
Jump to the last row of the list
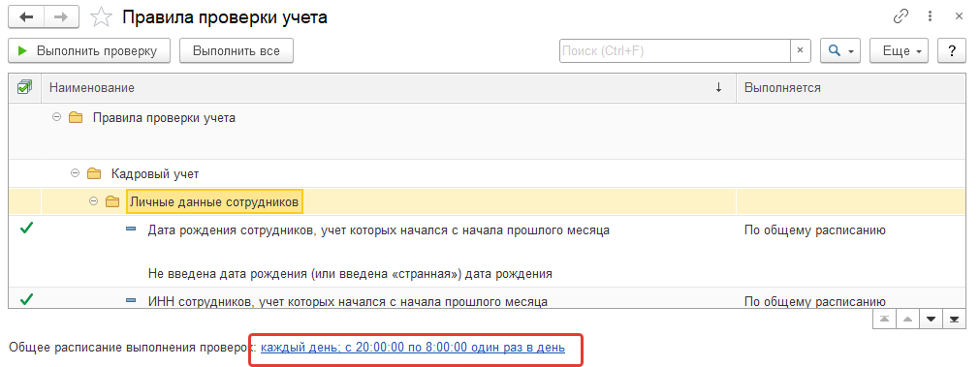pos(955,319)
